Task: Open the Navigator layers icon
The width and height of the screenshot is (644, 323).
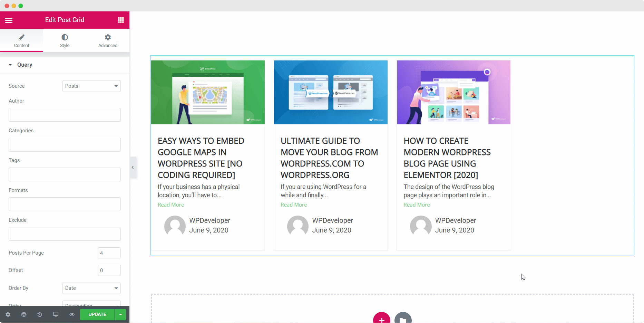Action: click(x=24, y=314)
